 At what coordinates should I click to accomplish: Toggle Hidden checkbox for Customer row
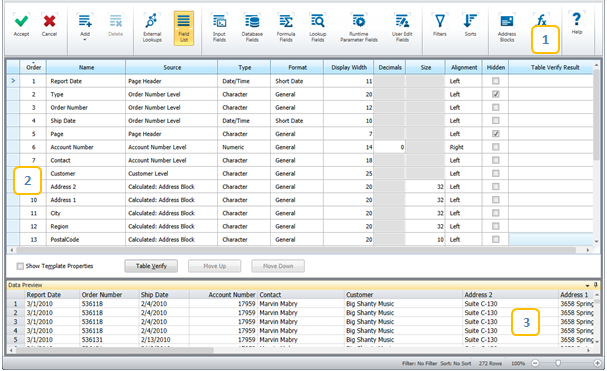(x=496, y=173)
